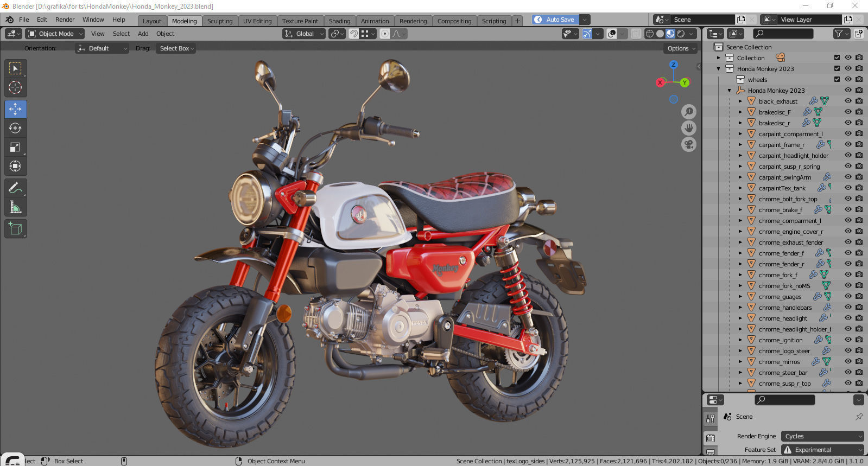Disable rendering for chrome_gauges camera icon
Screen dimensions: 868x466
point(859,296)
